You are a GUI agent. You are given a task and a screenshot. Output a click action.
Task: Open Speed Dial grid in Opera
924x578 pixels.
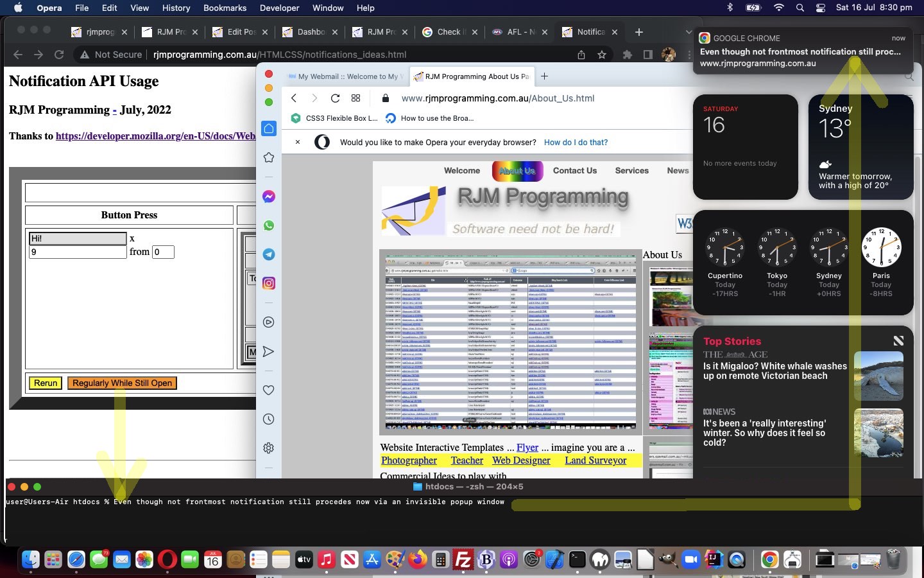pyautogui.click(x=356, y=98)
